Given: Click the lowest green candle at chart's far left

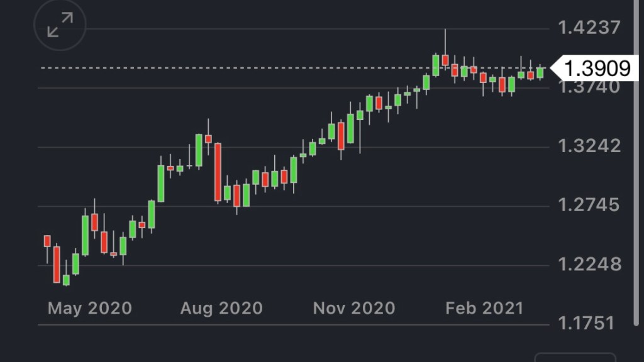Looking at the screenshot, I should pos(66,280).
